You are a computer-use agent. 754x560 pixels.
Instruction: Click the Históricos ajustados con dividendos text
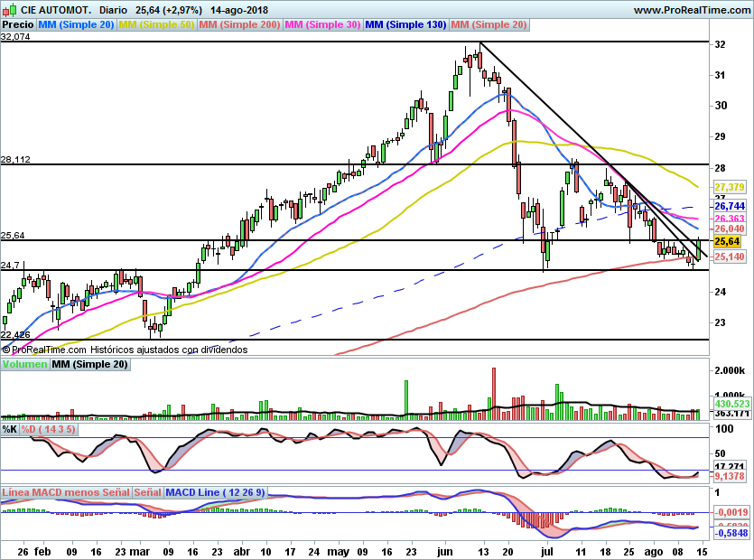pos(169,350)
